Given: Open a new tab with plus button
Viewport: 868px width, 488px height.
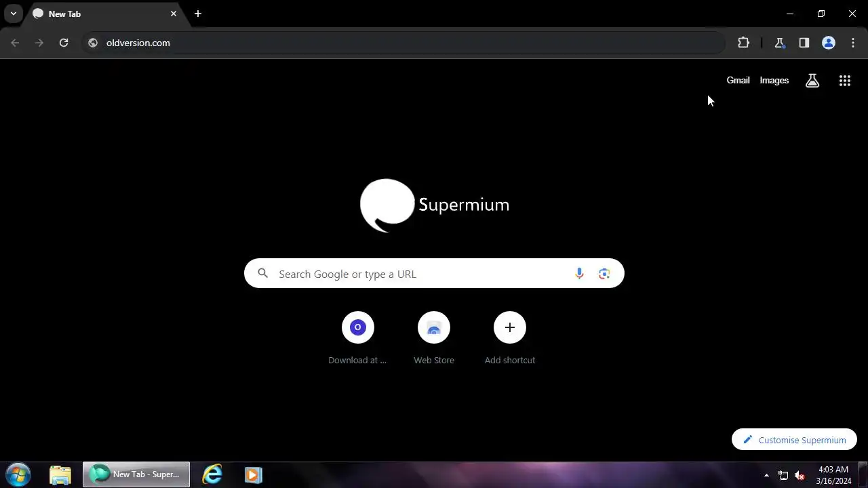Looking at the screenshot, I should tap(198, 14).
